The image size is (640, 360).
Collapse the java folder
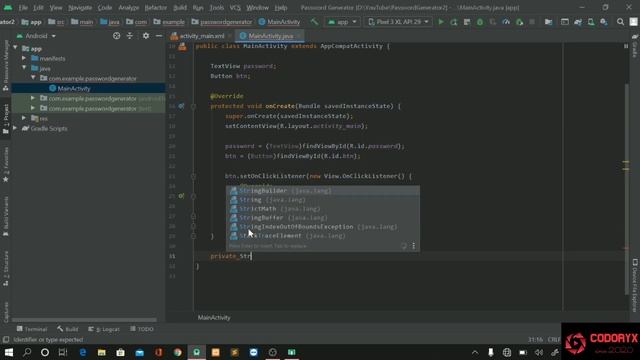(x=24, y=68)
